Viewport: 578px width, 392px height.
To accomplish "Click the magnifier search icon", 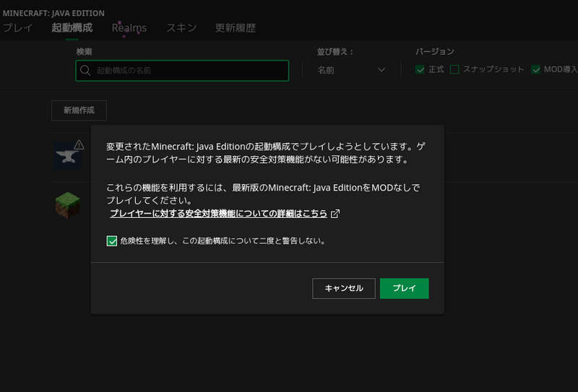I will pos(85,70).
